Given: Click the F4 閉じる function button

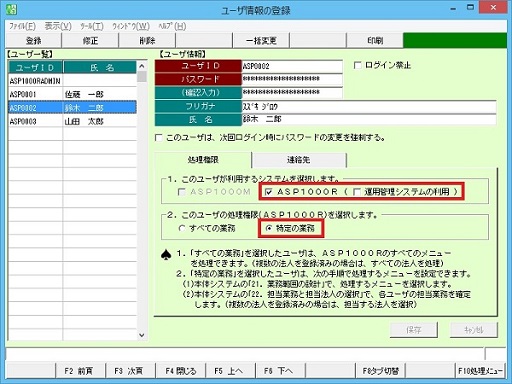Looking at the screenshot, I should [x=180, y=371].
